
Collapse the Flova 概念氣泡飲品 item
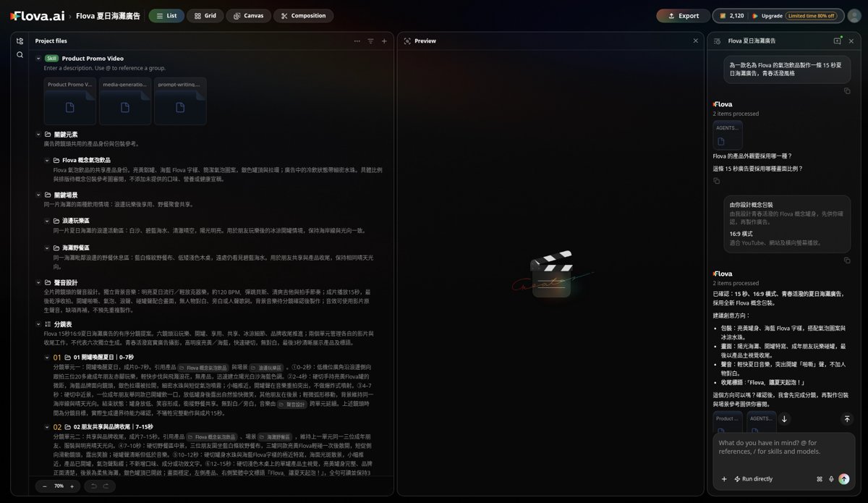pyautogui.click(x=47, y=160)
